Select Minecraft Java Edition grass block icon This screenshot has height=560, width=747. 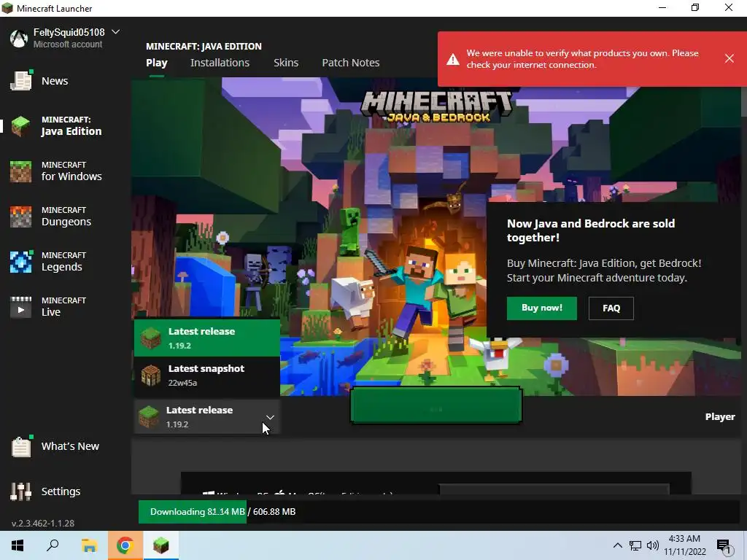[x=21, y=125]
